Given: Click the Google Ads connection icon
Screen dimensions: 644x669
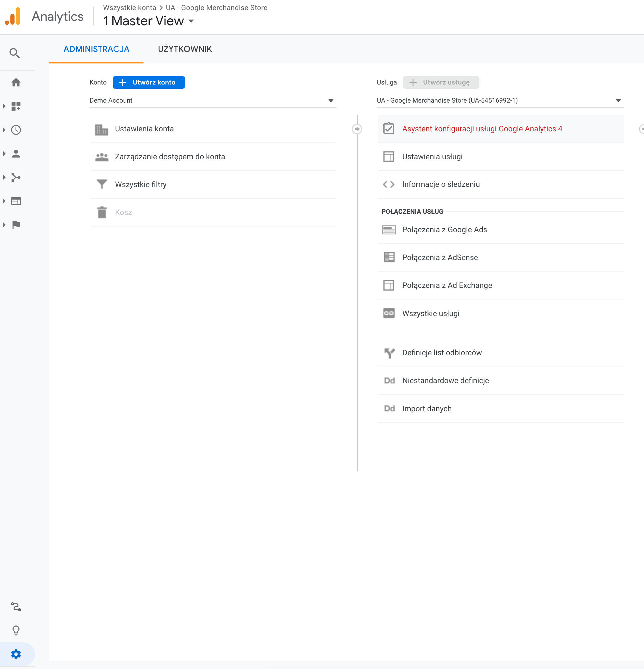Looking at the screenshot, I should pyautogui.click(x=389, y=230).
